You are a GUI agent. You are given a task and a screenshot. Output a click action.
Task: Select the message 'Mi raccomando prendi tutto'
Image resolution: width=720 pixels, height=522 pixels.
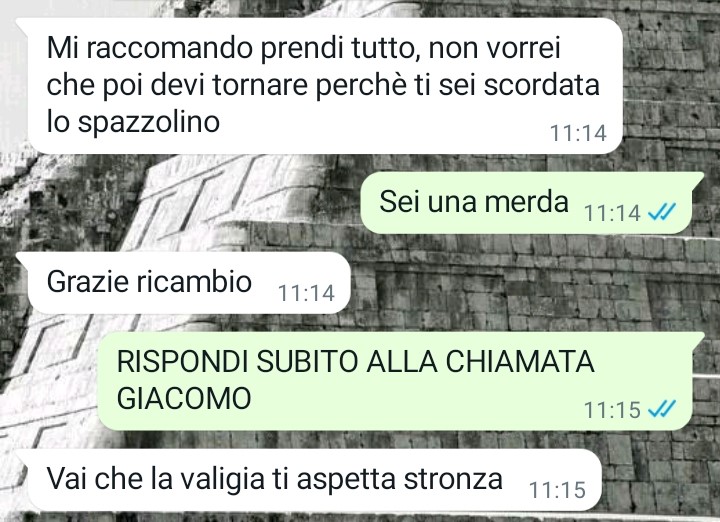pos(325,86)
